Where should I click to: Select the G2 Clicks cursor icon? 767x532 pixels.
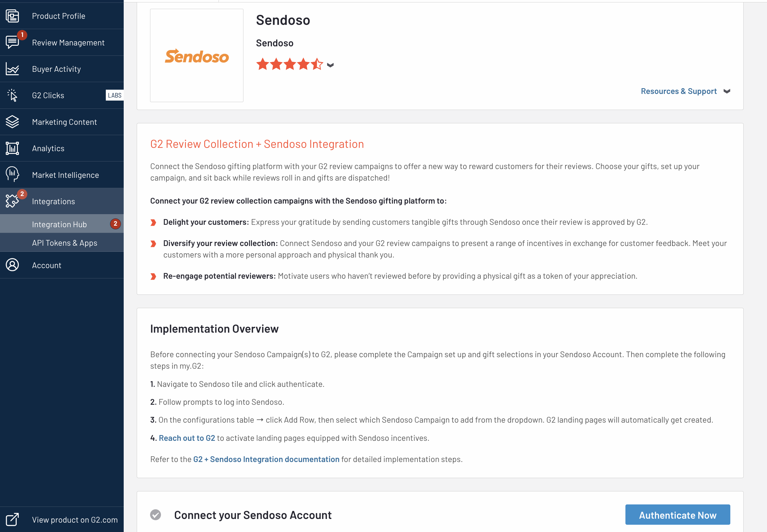[12, 95]
